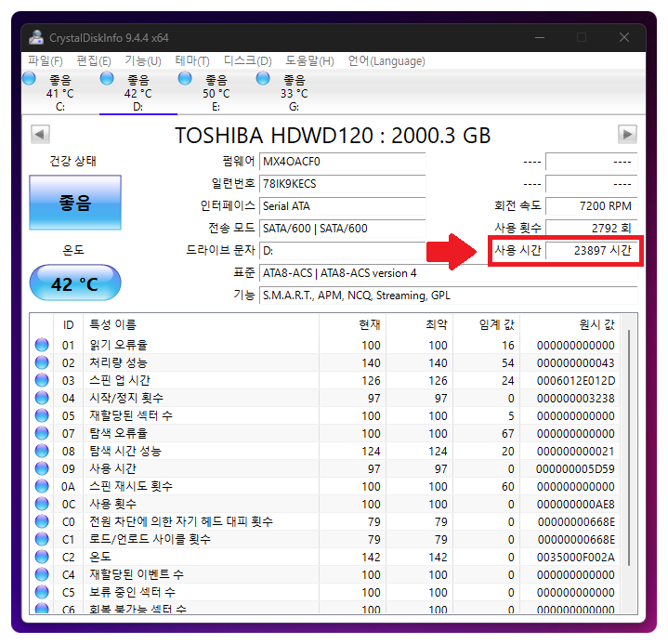Image resolution: width=668 pixels, height=644 pixels.
Task: Click status dot of row C0 전원 차단
Action: (x=42, y=521)
